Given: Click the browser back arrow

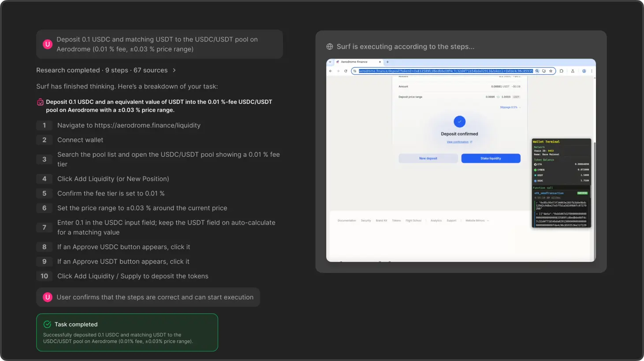Looking at the screenshot, I should (331, 71).
